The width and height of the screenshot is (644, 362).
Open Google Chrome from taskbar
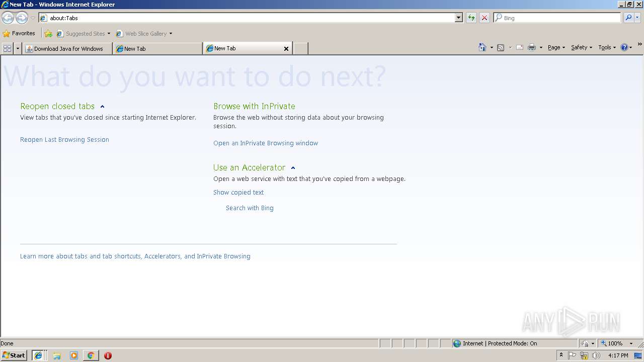tap(91, 355)
